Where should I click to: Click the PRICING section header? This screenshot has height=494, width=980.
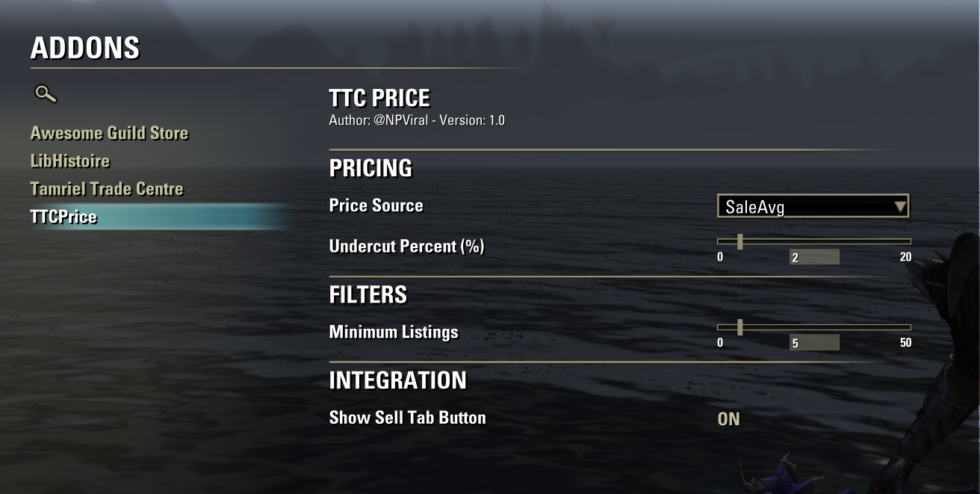370,168
